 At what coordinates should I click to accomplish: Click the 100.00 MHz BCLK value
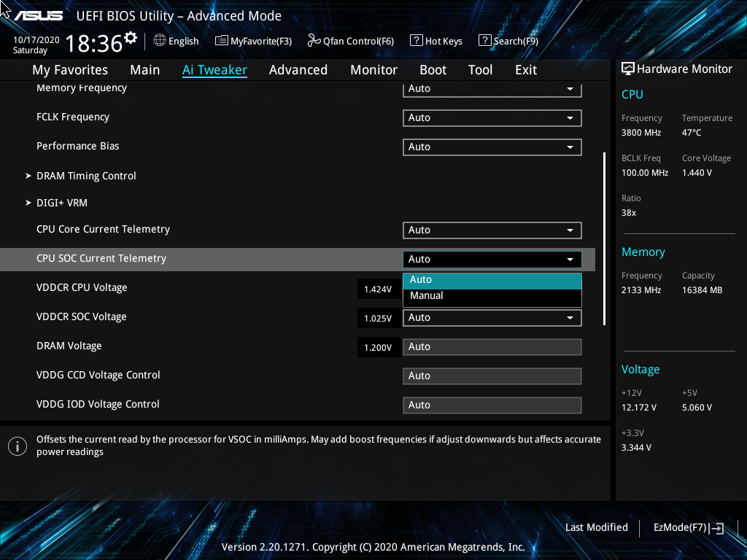(x=645, y=173)
